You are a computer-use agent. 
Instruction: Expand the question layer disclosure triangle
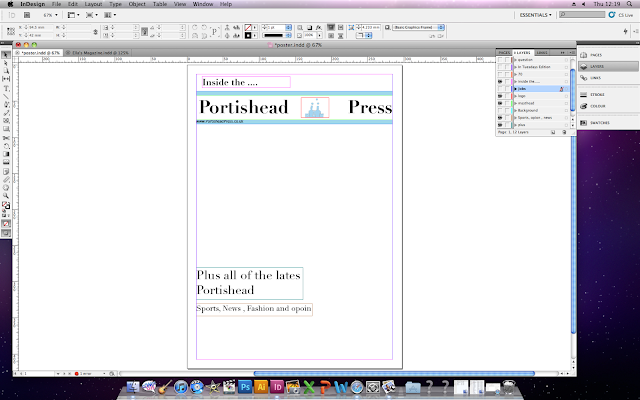(516, 60)
